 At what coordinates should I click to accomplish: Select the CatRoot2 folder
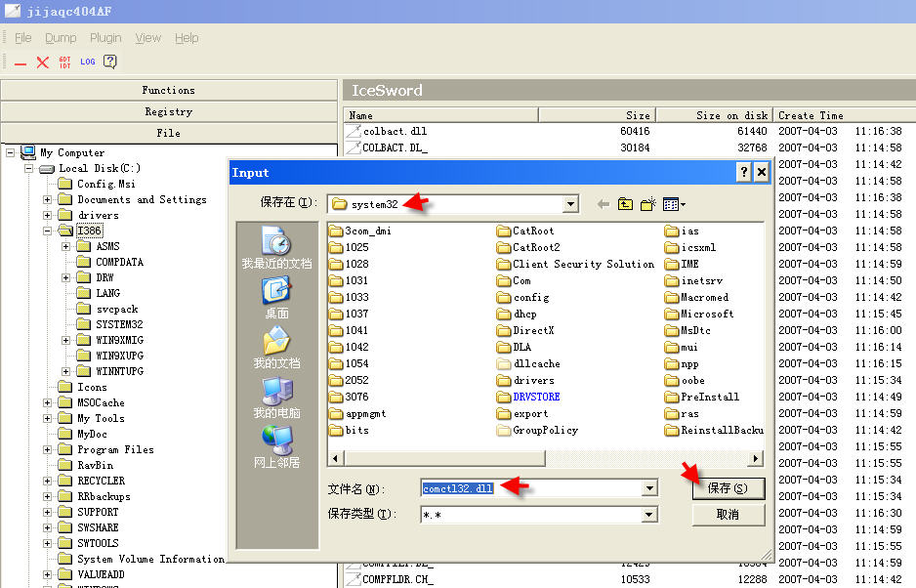click(528, 247)
